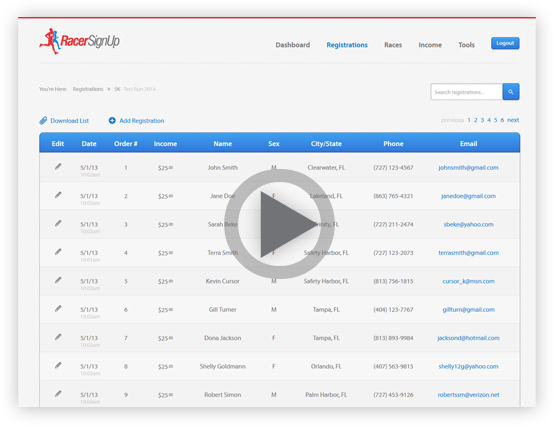The image size is (554, 426).
Task: Go to page 3 of registrations
Action: click(x=482, y=120)
